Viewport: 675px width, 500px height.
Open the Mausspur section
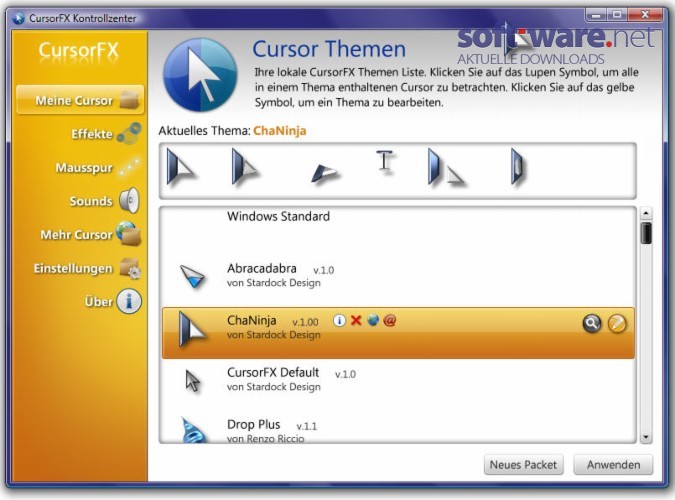click(84, 168)
